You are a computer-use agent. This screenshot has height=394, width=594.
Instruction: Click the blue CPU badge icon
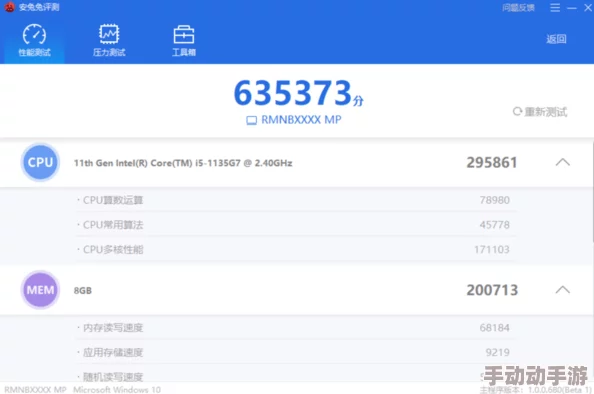tap(40, 163)
